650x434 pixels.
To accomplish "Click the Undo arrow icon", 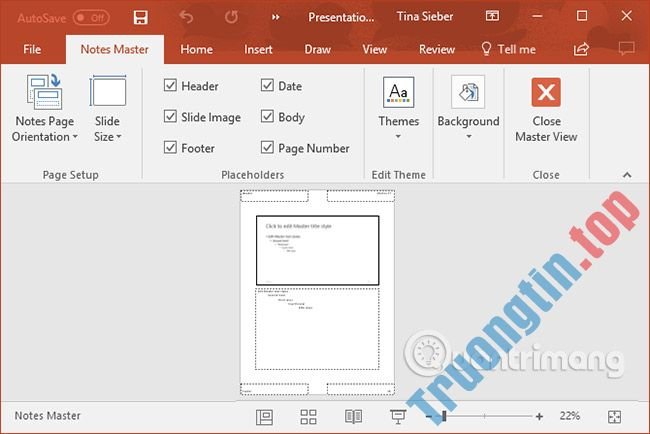I will tap(187, 17).
